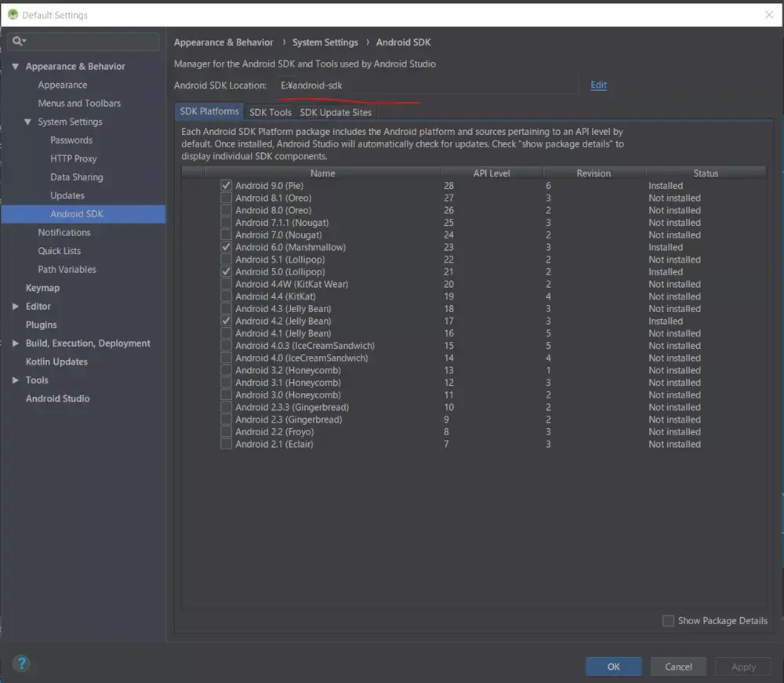The height and width of the screenshot is (683, 784).
Task: Select the Android 3.2 (Honeycomb) row name
Action: point(288,370)
